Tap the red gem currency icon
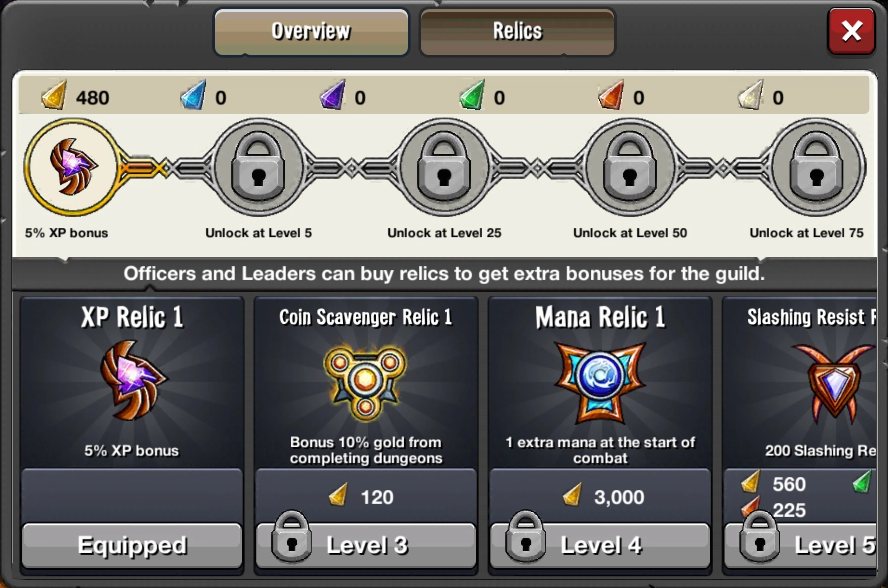 click(611, 95)
